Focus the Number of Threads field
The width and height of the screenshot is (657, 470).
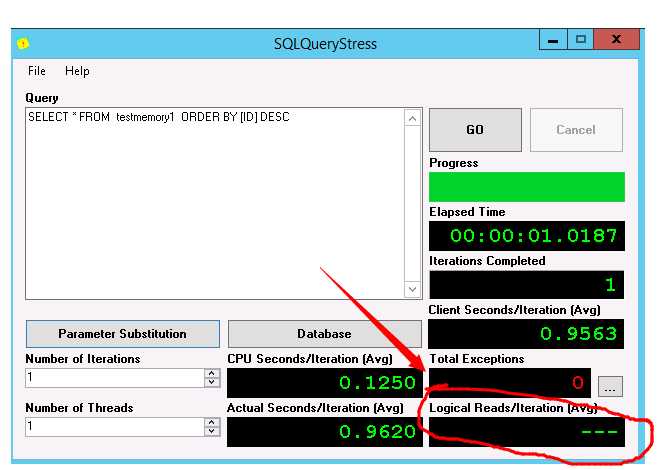(x=115, y=427)
